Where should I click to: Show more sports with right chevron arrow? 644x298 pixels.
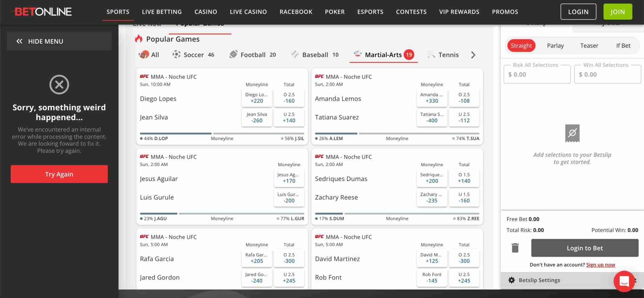pyautogui.click(x=473, y=55)
